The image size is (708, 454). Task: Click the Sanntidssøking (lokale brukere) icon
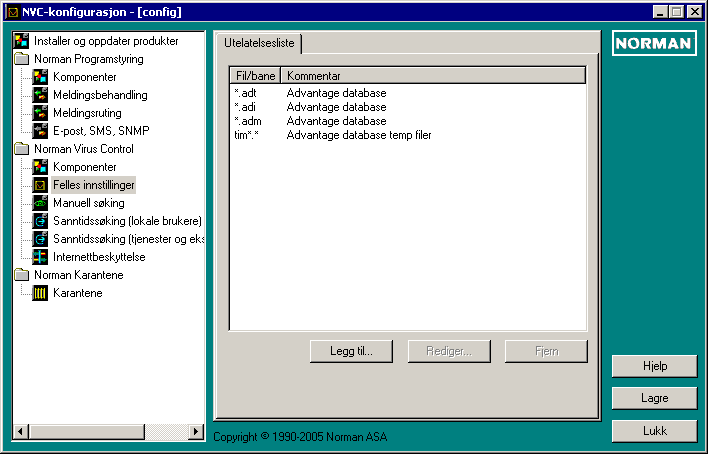[x=40, y=221]
